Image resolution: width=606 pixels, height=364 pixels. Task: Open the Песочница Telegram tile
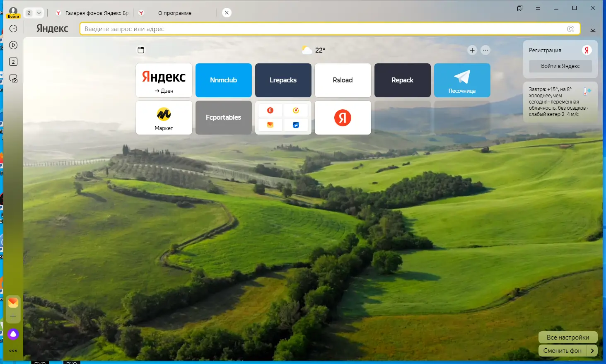pyautogui.click(x=462, y=80)
